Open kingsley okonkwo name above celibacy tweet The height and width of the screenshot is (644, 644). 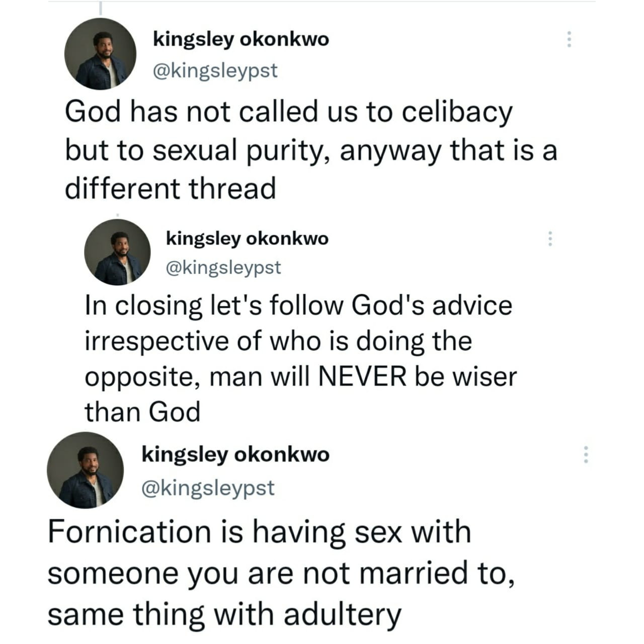240,39
